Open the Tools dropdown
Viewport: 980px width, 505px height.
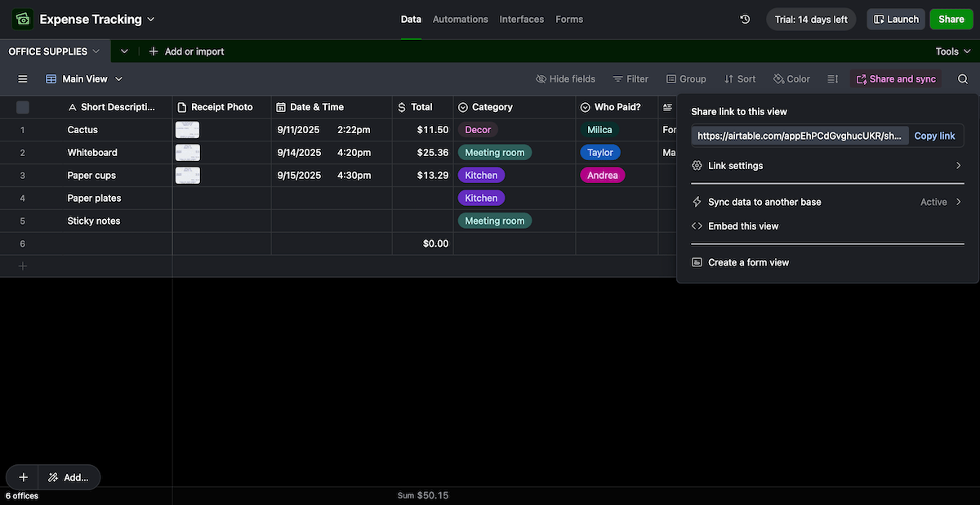pyautogui.click(x=951, y=50)
